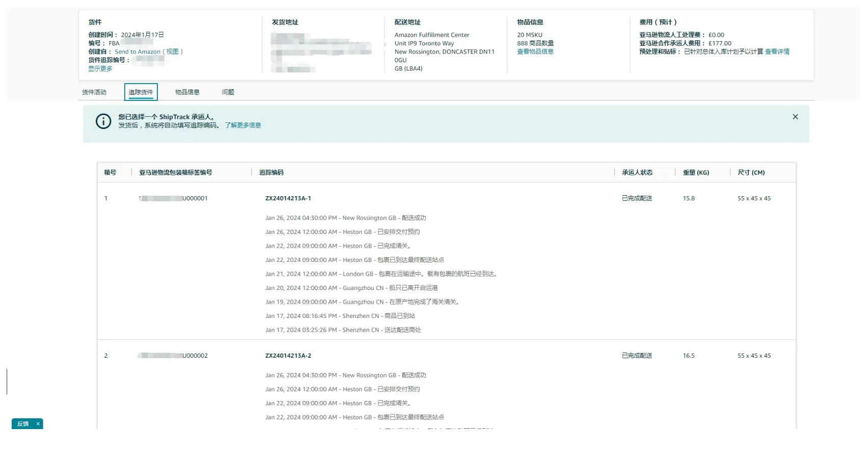
Task: Click the Amazon Fulfillment Center address text
Action: [x=431, y=35]
